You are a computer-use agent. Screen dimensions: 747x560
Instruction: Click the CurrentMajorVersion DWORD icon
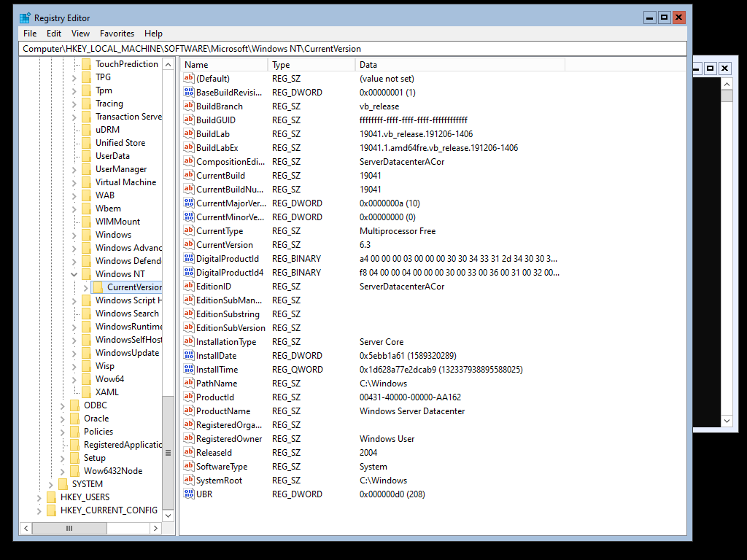189,203
